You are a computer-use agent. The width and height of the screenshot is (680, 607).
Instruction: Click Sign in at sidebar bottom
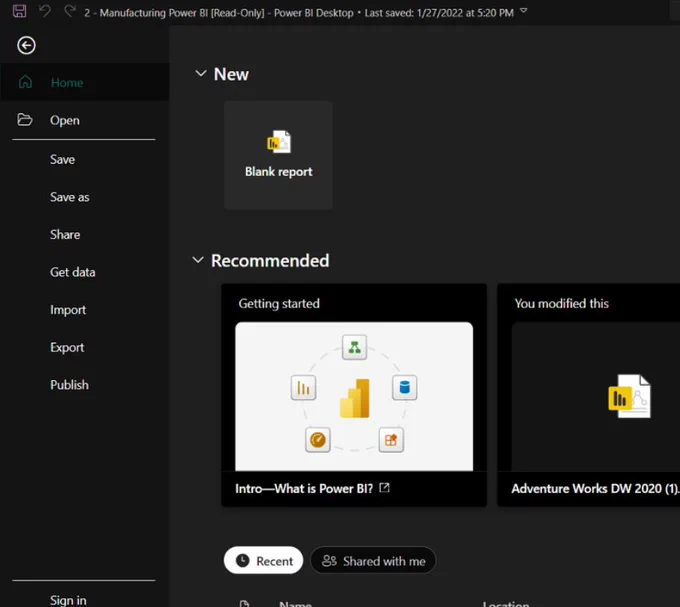(x=68, y=600)
